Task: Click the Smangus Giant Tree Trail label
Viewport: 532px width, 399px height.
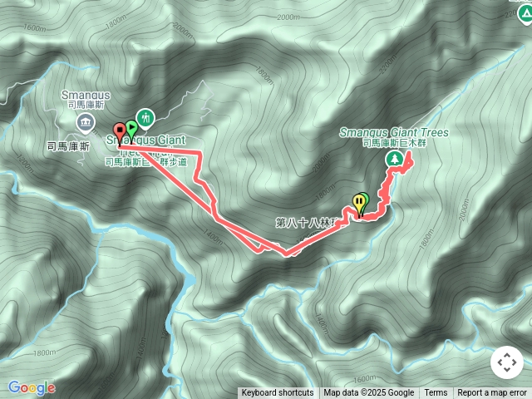Action: 146,150
